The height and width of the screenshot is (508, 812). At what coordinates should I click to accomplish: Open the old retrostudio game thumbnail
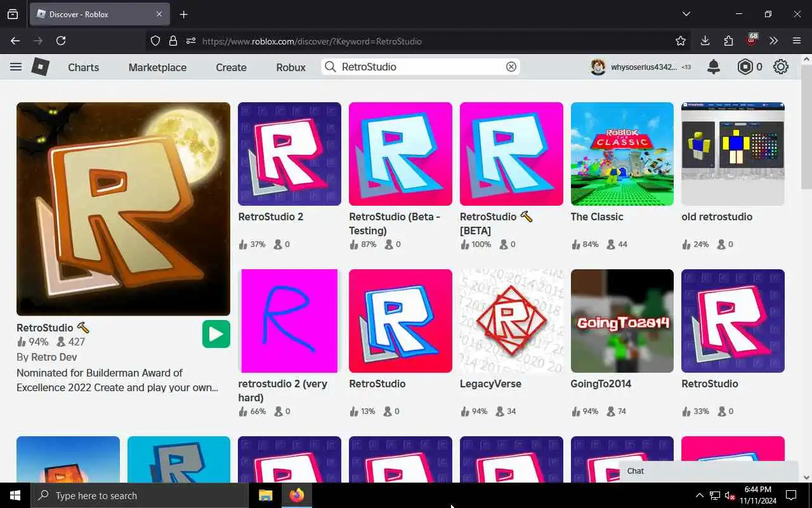tap(733, 154)
